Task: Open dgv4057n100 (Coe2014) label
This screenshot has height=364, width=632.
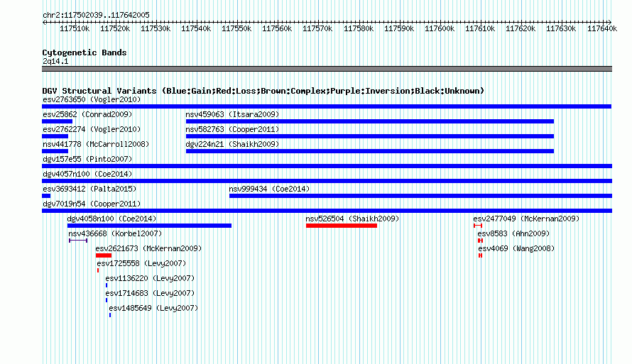Action: pos(87,174)
